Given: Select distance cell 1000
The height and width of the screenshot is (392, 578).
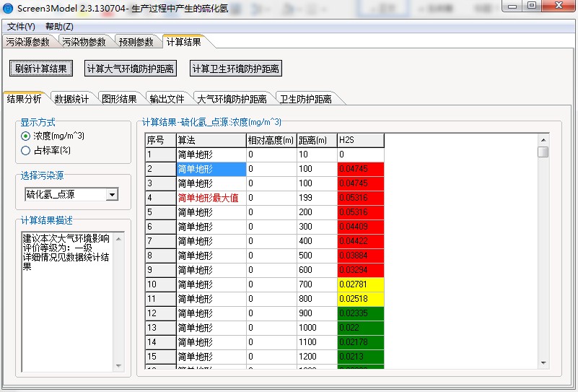Looking at the screenshot, I should [x=317, y=328].
